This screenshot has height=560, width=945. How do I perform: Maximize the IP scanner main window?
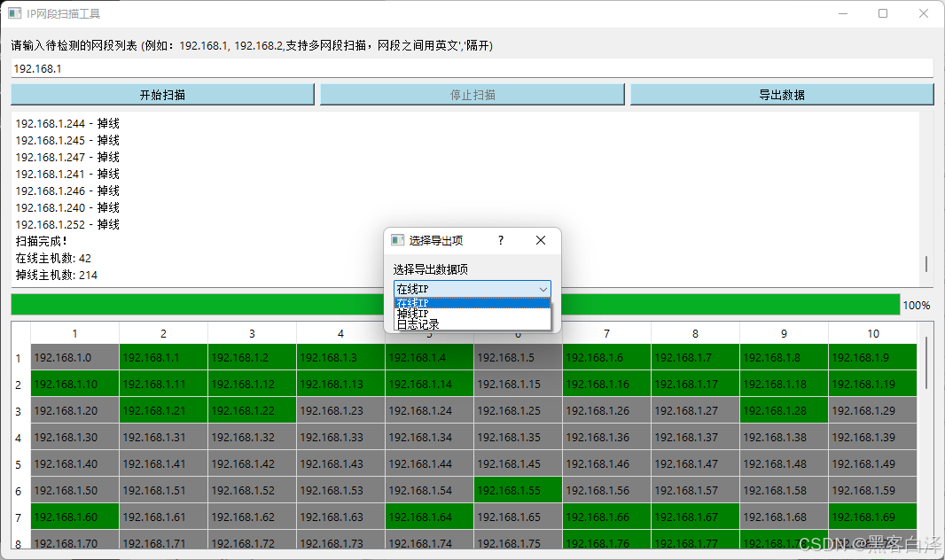click(x=883, y=13)
